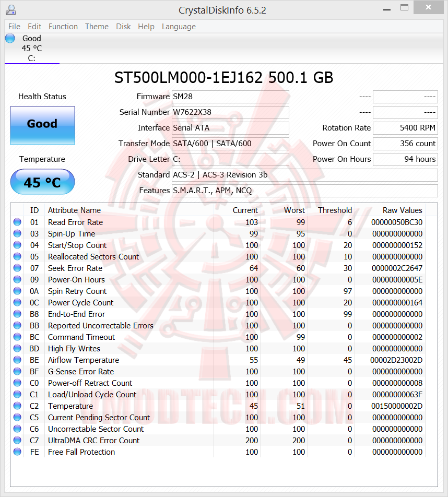Open the Language menu

179,27
